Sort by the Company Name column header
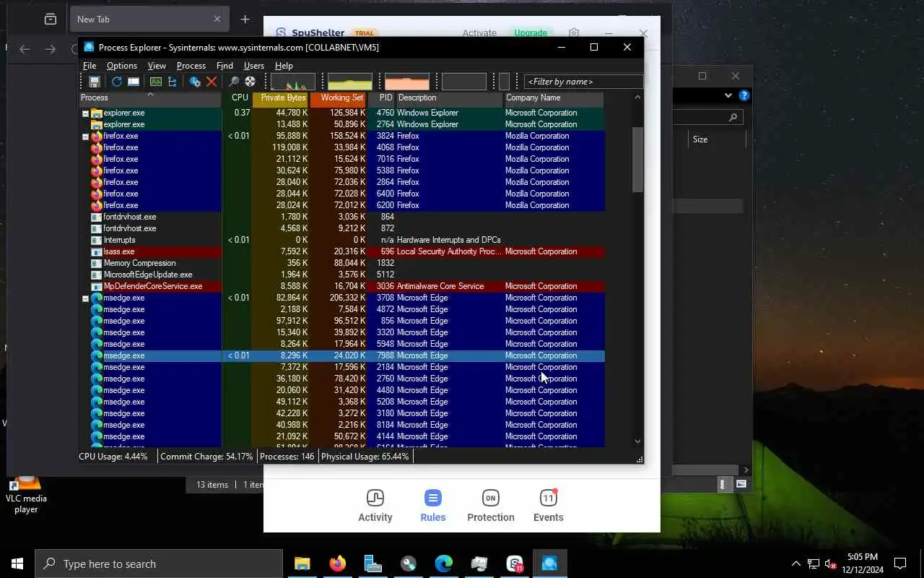924x578 pixels. [x=554, y=98]
